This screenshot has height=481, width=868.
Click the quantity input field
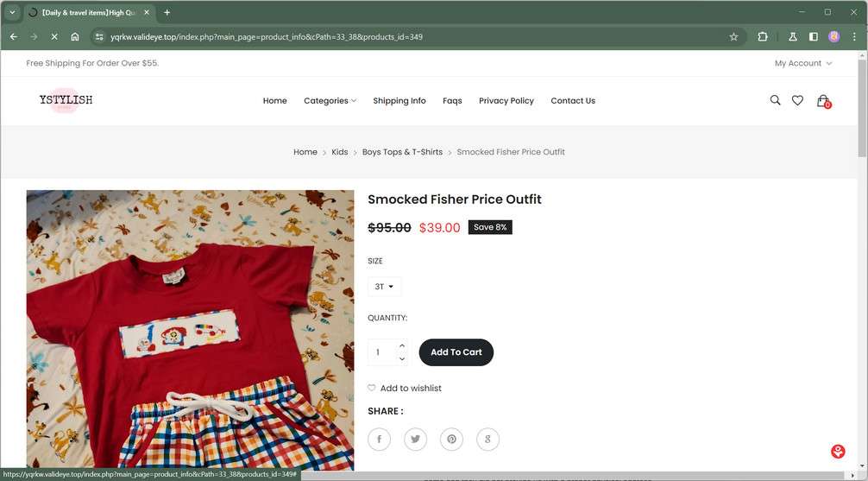click(x=381, y=352)
